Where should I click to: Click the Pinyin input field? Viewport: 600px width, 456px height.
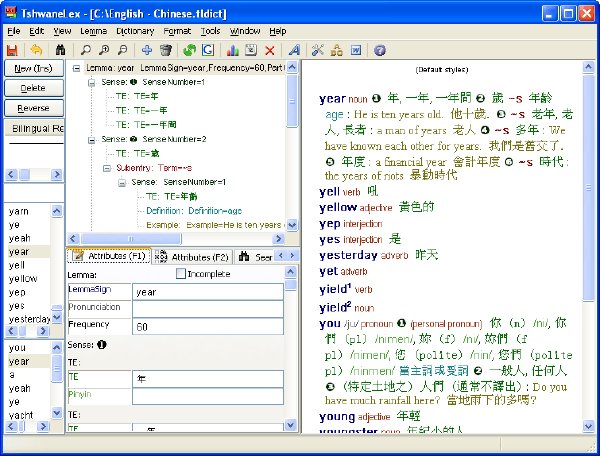click(208, 396)
